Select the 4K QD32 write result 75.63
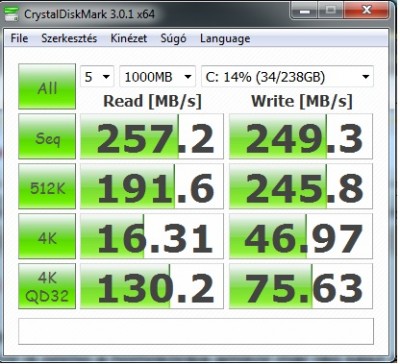The height and width of the screenshot is (364, 400). click(301, 286)
